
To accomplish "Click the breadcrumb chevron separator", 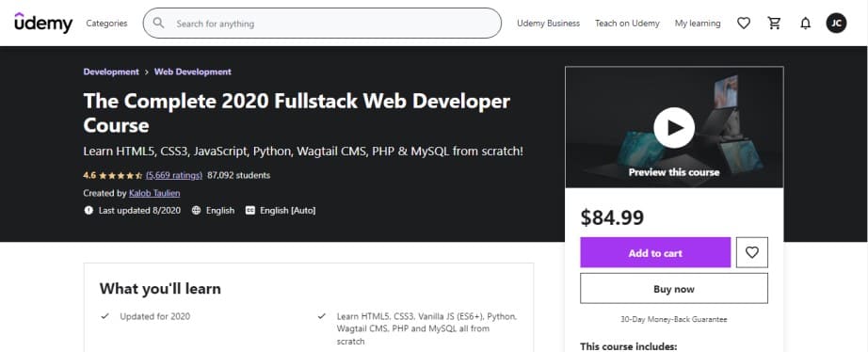I will pyautogui.click(x=147, y=72).
